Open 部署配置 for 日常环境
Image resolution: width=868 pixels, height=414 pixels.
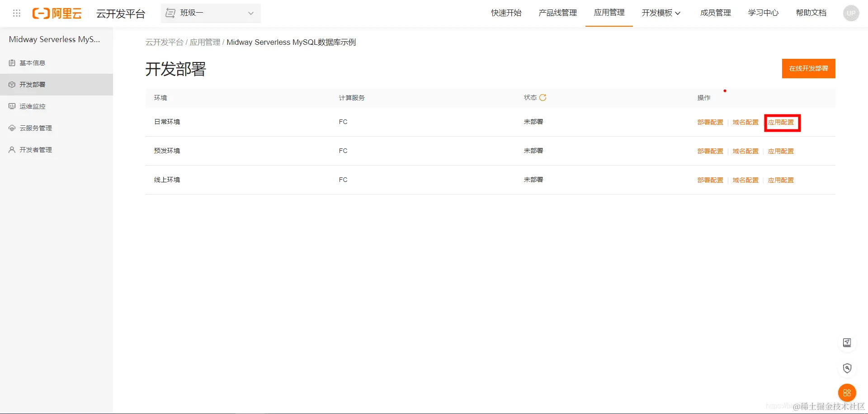[710, 122]
